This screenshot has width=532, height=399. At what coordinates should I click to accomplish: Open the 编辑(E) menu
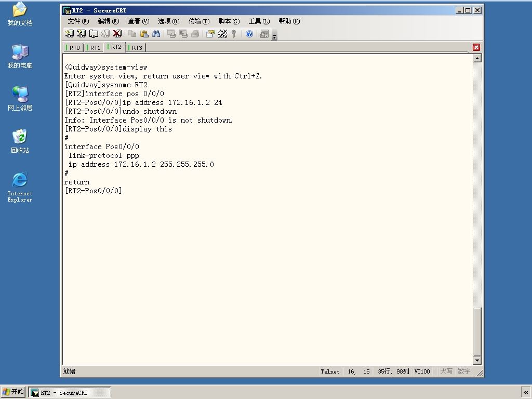click(x=109, y=21)
